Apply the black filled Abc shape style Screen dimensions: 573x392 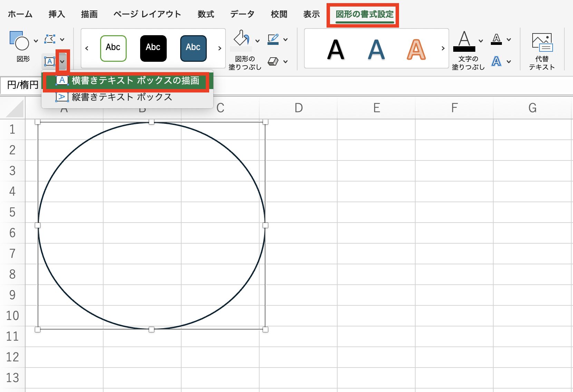tap(153, 48)
